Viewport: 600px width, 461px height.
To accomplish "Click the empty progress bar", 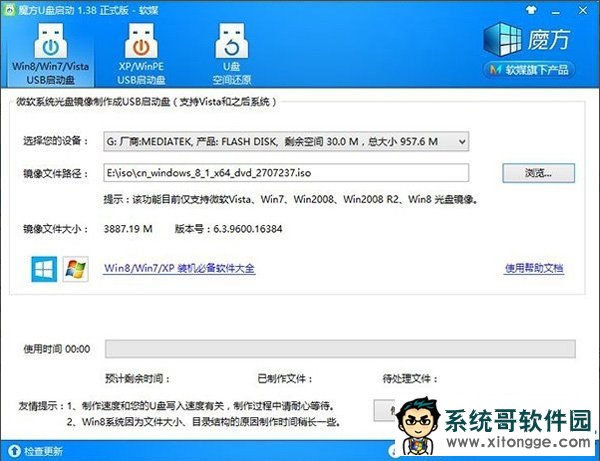I will (340, 349).
